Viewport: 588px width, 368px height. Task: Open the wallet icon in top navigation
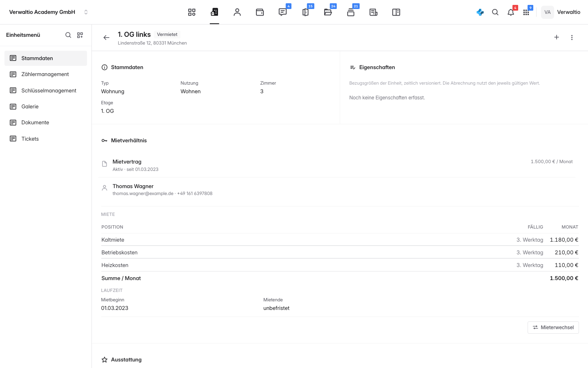pos(260,12)
